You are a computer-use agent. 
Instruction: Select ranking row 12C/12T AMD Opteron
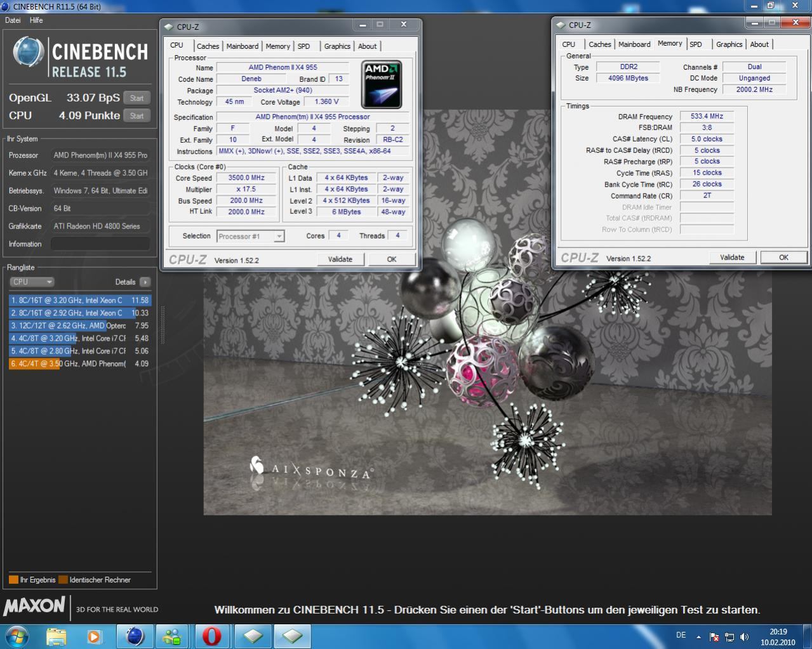coord(80,325)
